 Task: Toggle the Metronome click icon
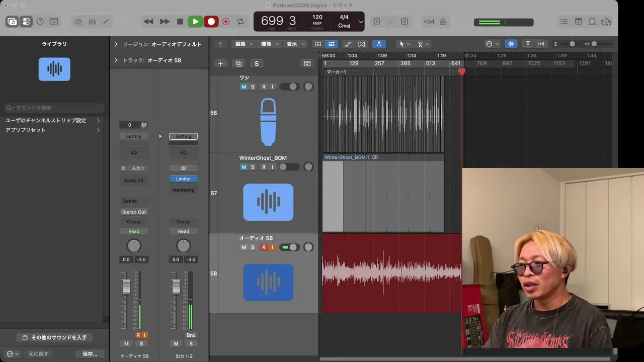click(x=443, y=22)
